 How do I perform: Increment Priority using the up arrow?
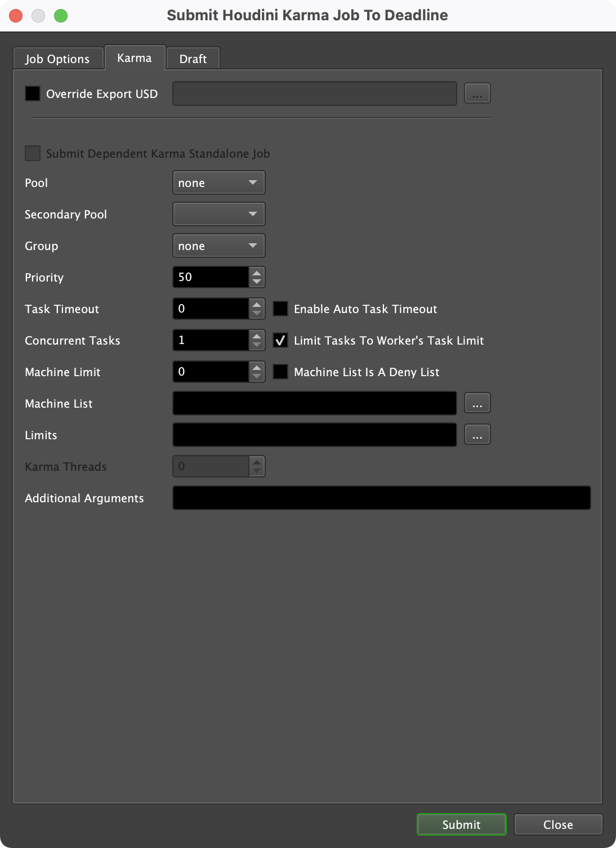(256, 273)
